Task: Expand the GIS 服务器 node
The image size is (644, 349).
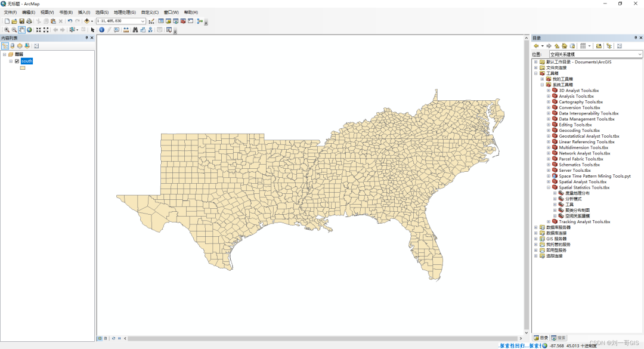Action: coord(535,239)
